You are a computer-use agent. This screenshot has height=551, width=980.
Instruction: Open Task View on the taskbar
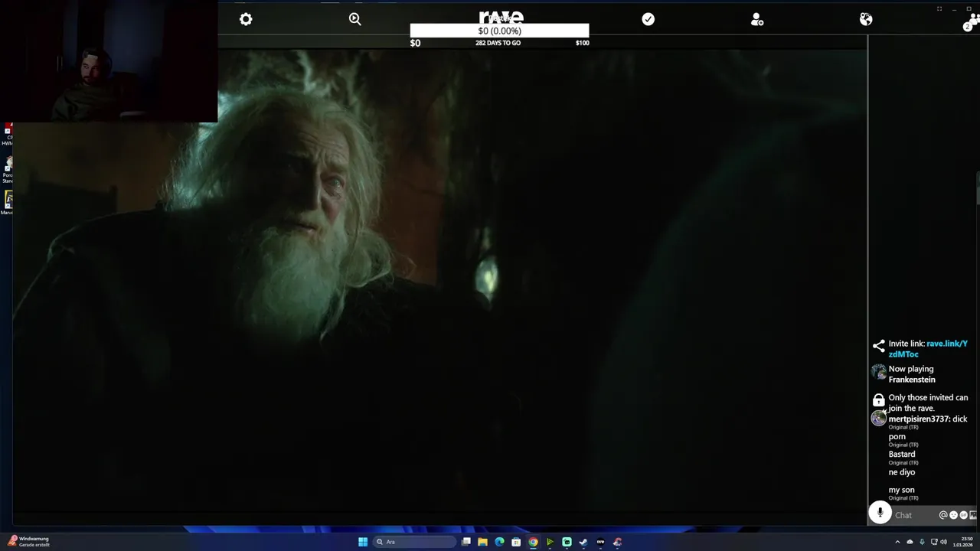point(465,542)
